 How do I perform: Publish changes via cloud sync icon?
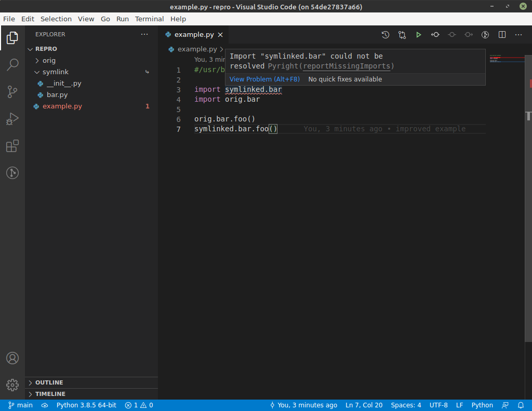(45, 405)
